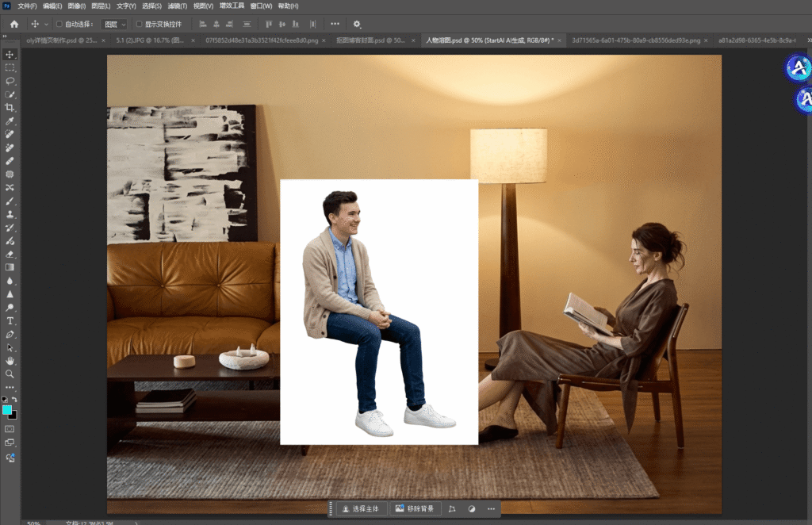Swap foreground and background colors
This screenshot has height=525, width=812.
[x=14, y=399]
